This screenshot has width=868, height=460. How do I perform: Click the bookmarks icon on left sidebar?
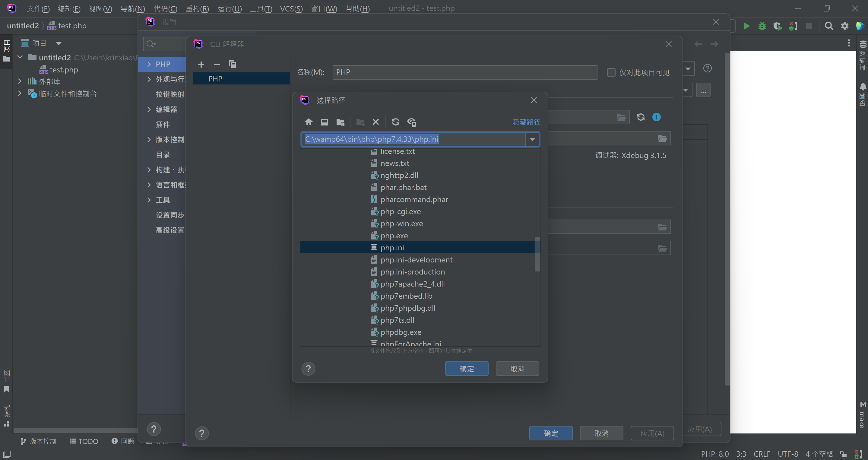pos(6,390)
